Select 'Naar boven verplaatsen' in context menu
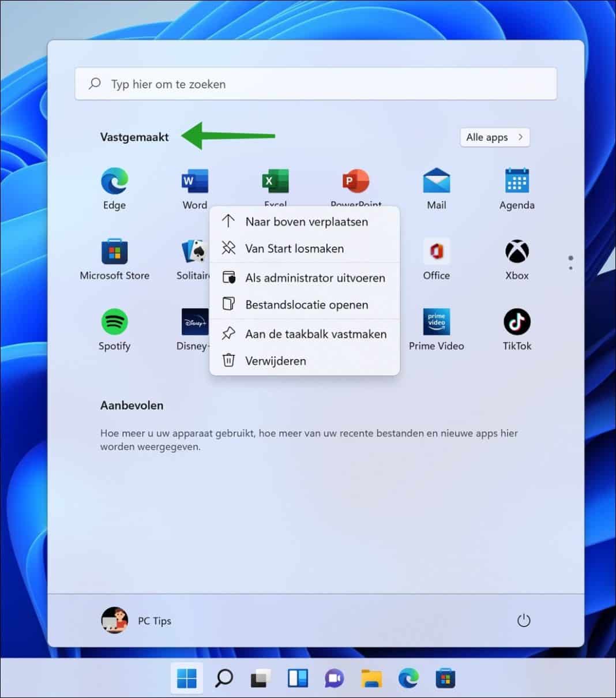616x698 pixels. pyautogui.click(x=306, y=222)
